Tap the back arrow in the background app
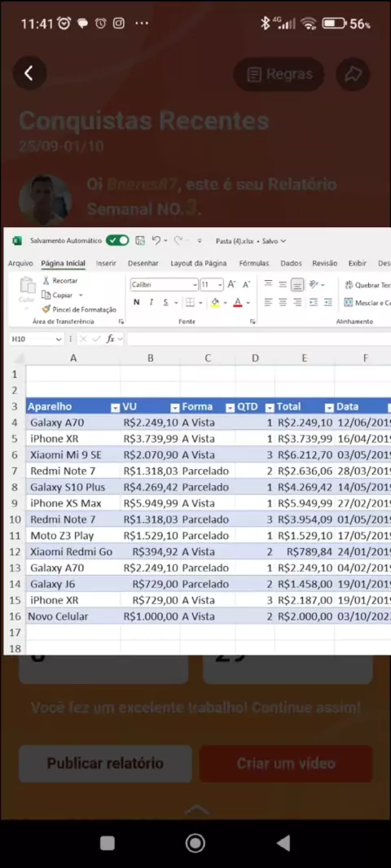The height and width of the screenshot is (868, 391). pyautogui.click(x=29, y=73)
